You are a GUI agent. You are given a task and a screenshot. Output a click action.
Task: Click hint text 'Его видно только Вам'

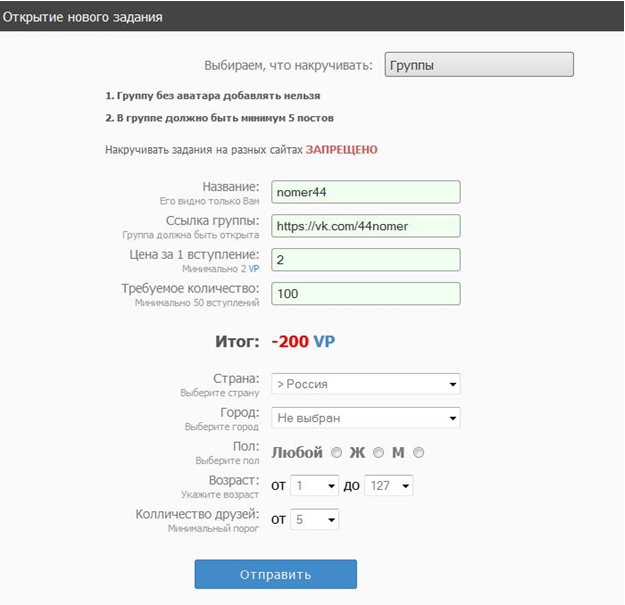click(x=209, y=201)
